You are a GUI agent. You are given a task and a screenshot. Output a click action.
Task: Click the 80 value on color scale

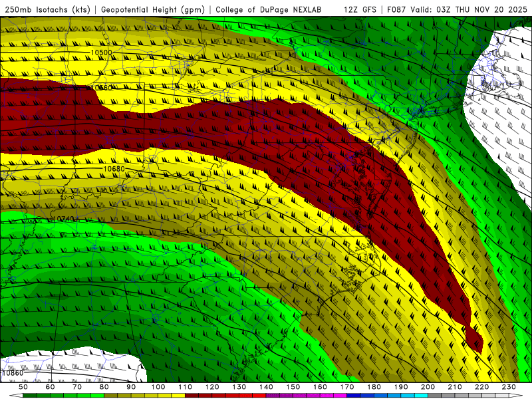(104, 387)
